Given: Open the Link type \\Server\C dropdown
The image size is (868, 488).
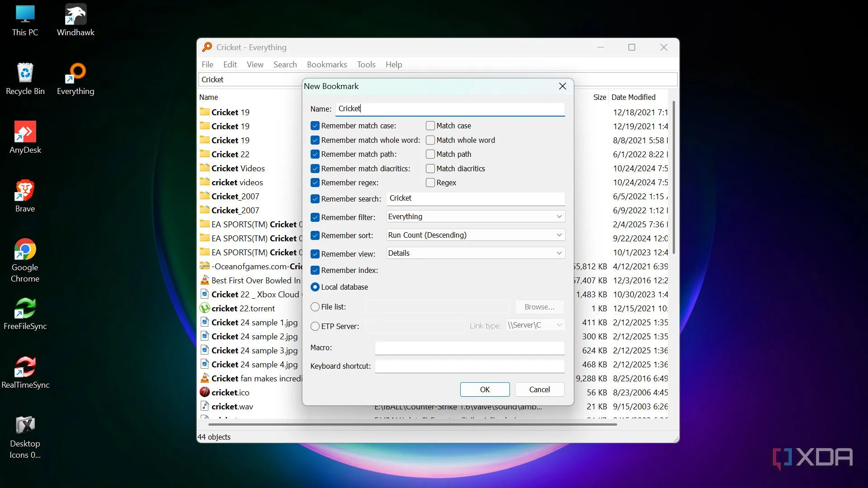Looking at the screenshot, I should tap(535, 325).
